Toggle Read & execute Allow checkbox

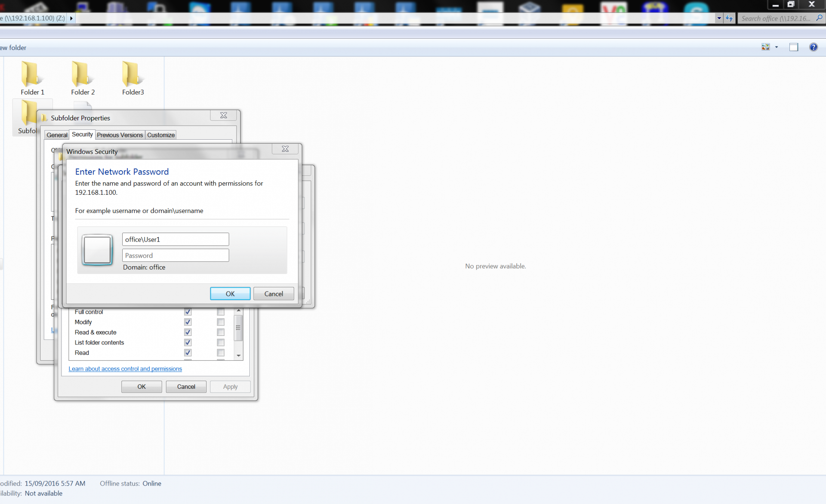click(x=188, y=332)
